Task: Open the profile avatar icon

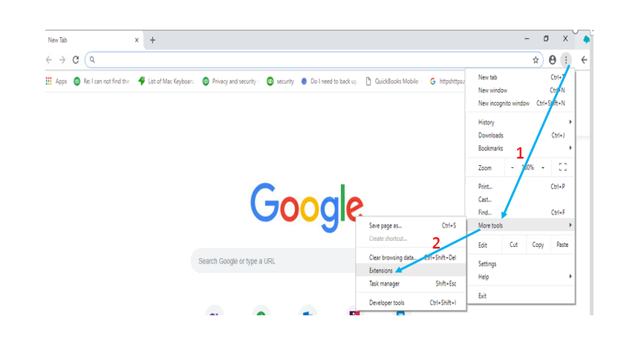Action: (x=553, y=60)
